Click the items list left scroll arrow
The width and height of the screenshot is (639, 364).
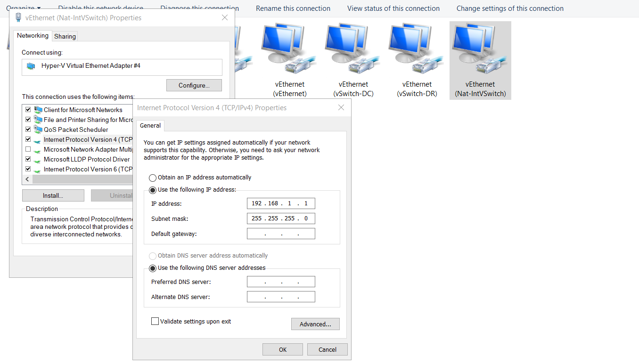coord(27,179)
